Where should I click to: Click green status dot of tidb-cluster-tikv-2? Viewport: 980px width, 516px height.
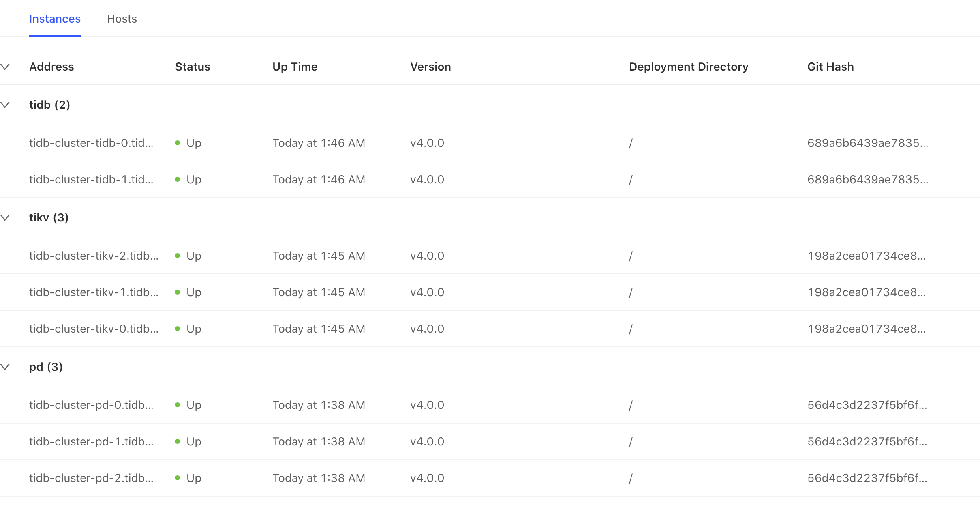(178, 256)
